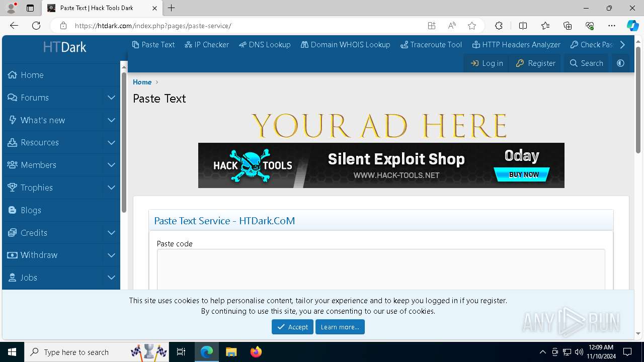Open Edge Settings and more menu
Screen dimensions: 644x362
click(612, 26)
